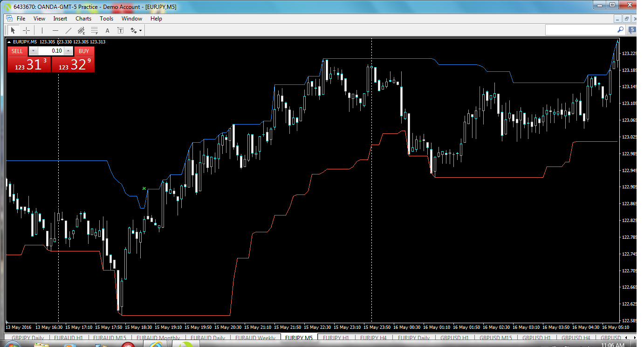Click the 0.10 volume input field
Screen dimensions: 644x347
(x=50, y=51)
